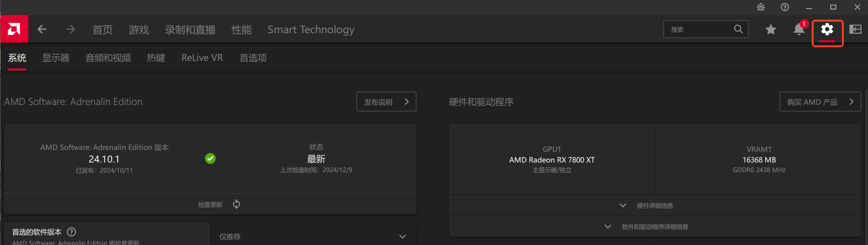
Task: Click the 发布说明 button
Action: point(386,102)
